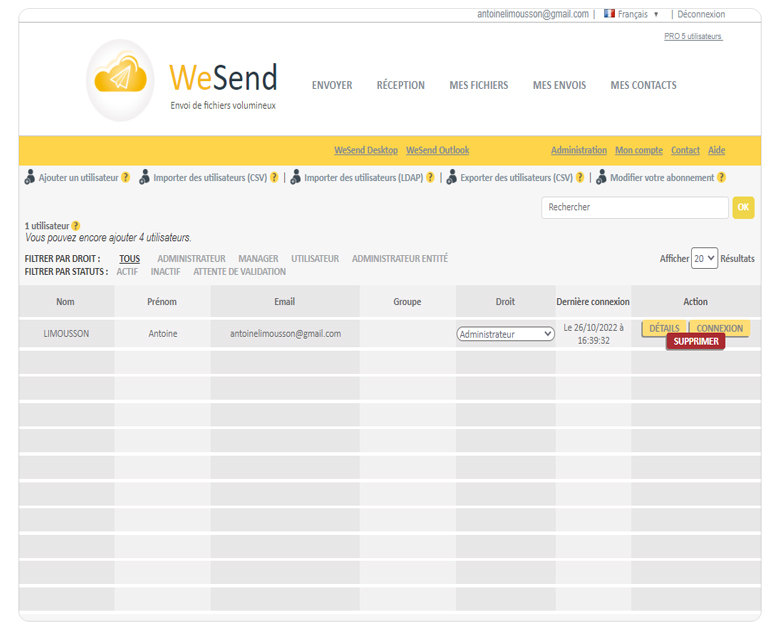This screenshot has height=630, width=780.
Task: Open help icon beside Exporter des utilisateurs (CSV)
Action: coord(580,178)
